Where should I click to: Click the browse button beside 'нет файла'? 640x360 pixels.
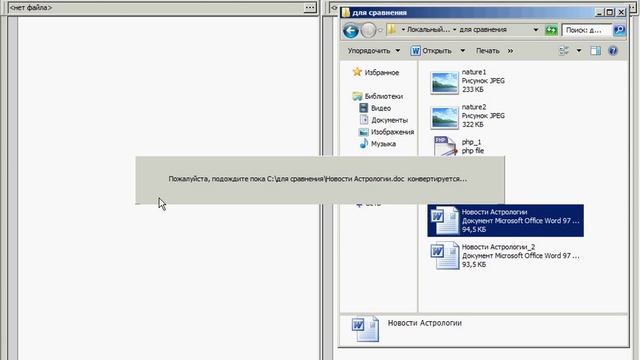tap(310, 7)
